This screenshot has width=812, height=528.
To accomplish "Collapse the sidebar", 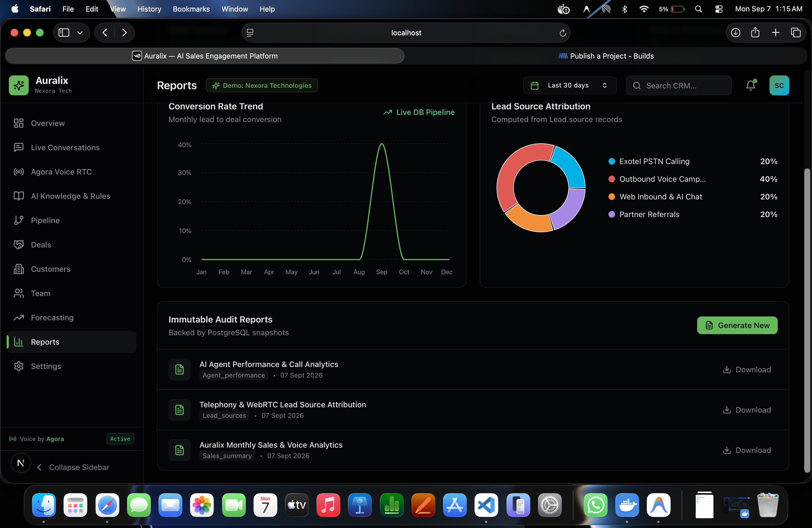I will pos(73,467).
